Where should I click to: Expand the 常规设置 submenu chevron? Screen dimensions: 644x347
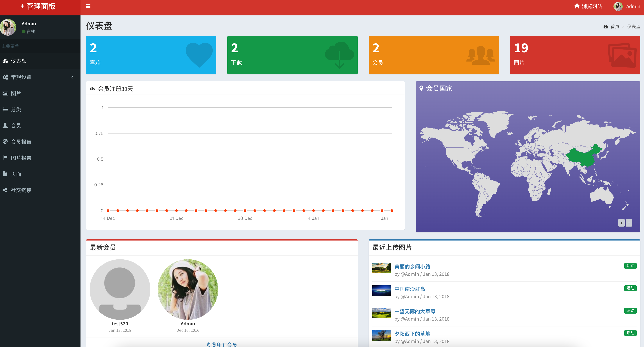pyautogui.click(x=72, y=77)
